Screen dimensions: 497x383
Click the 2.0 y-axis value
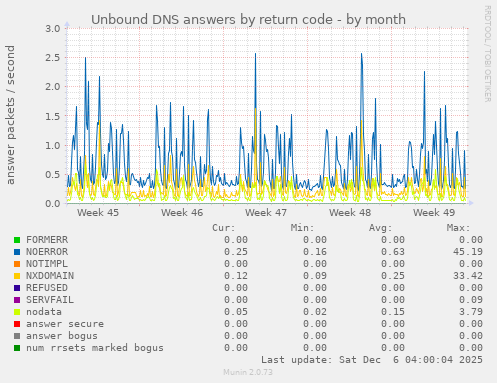pyautogui.click(x=53, y=87)
